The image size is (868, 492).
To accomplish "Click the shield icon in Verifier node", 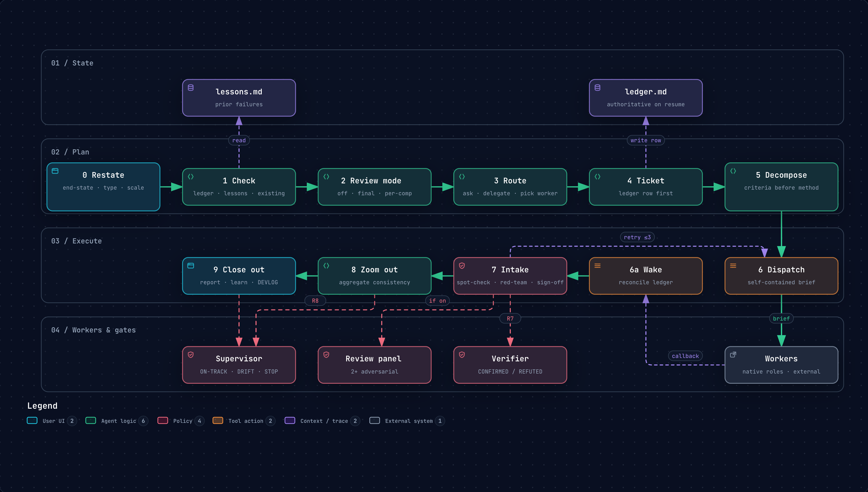I will pyautogui.click(x=462, y=355).
